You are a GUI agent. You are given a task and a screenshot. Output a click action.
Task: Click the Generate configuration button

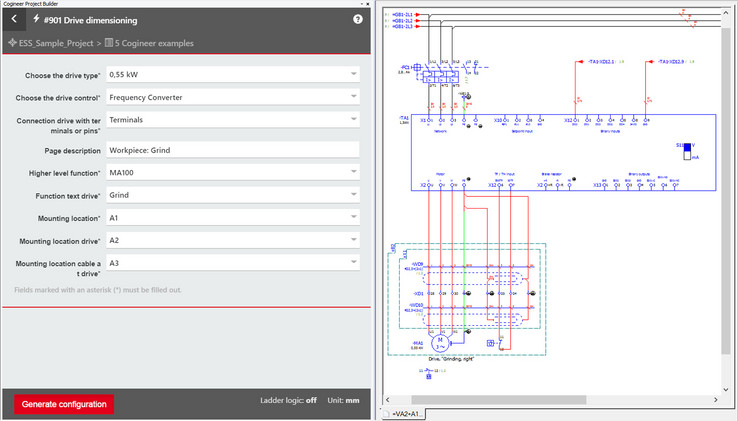coord(63,404)
